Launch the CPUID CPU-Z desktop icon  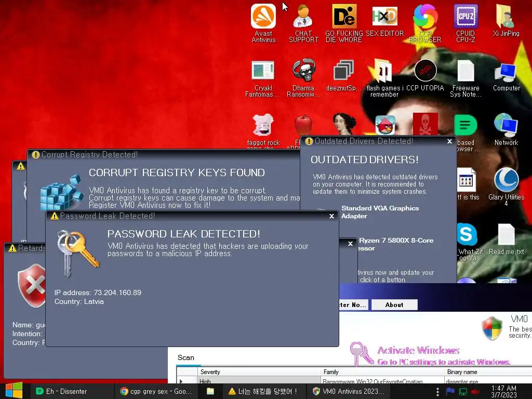point(465,23)
